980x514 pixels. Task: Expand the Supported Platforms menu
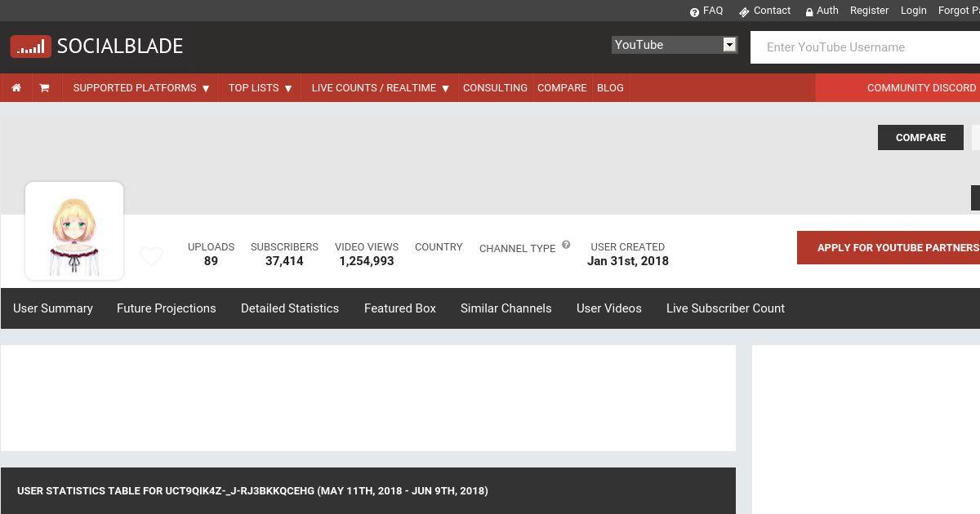tap(141, 88)
